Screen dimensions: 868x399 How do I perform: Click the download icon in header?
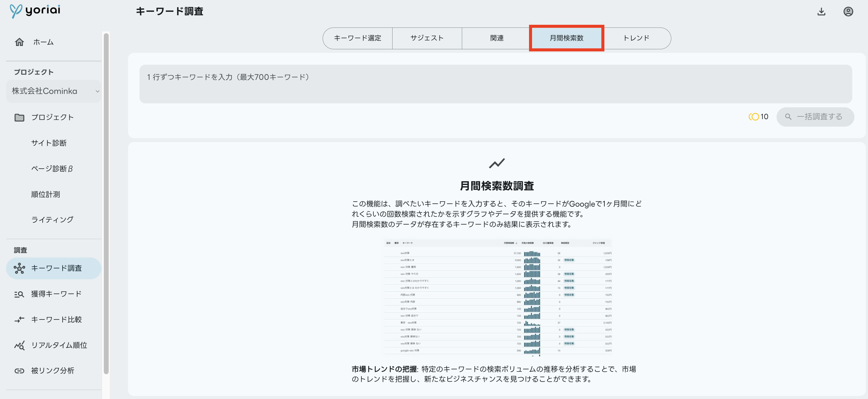click(x=821, y=11)
